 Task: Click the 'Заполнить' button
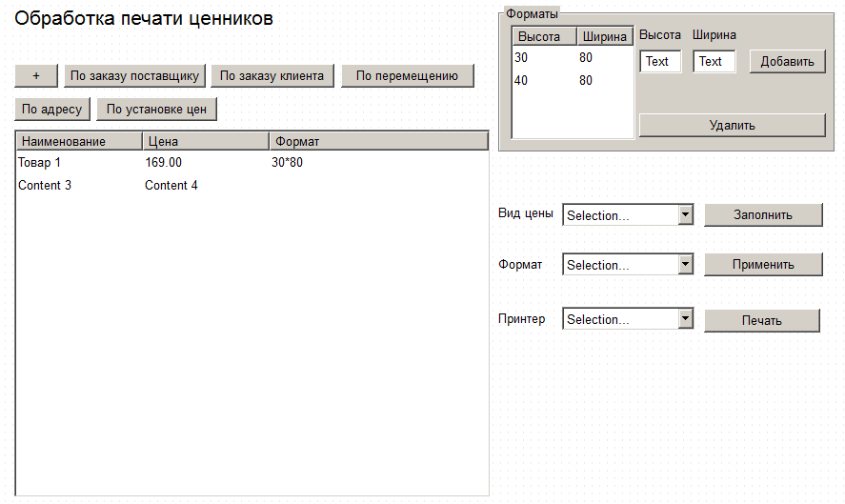(x=762, y=215)
